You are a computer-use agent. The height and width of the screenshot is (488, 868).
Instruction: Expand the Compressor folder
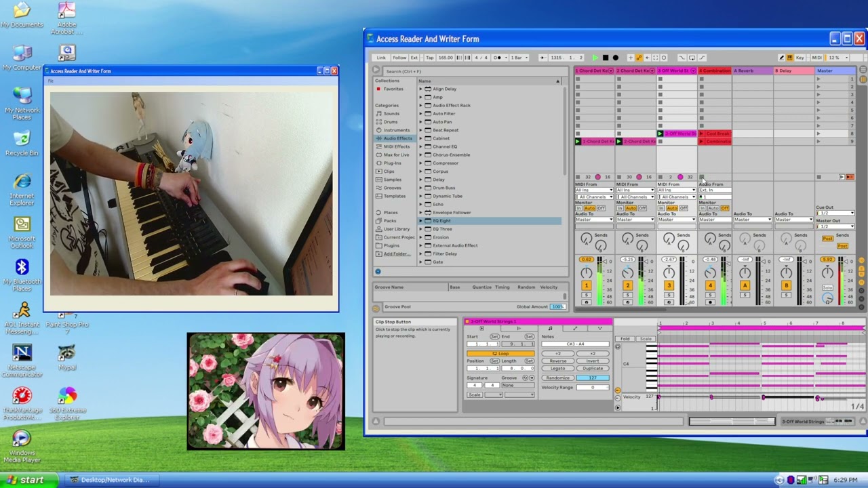click(x=420, y=163)
